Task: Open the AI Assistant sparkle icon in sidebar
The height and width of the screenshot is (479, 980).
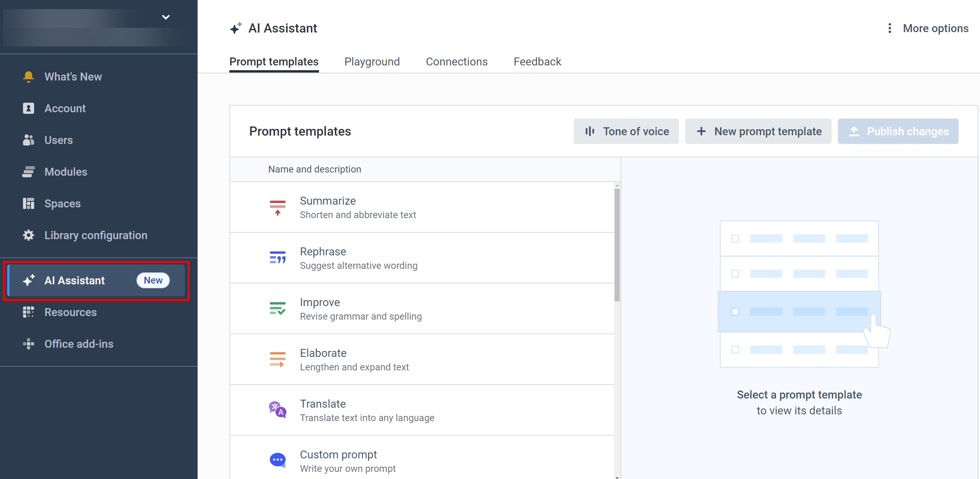Action: 28,280
